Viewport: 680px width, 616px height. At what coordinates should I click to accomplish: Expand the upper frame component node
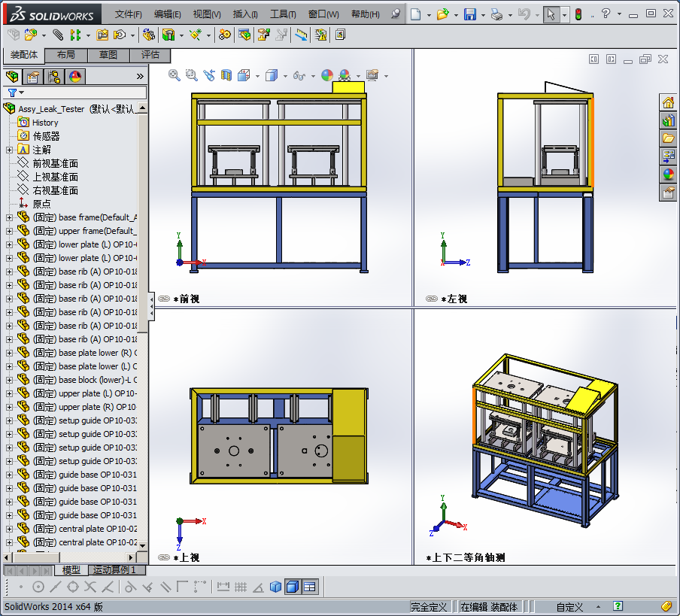point(9,231)
